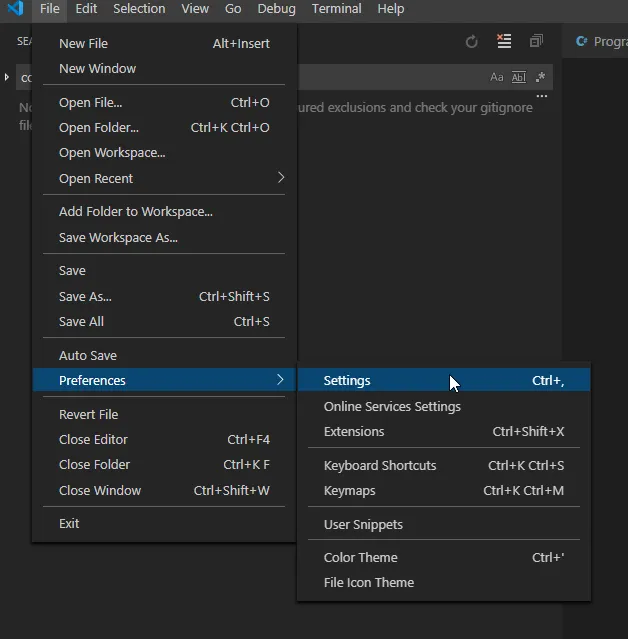628x639 pixels.
Task: Choose Close Editor entry
Action: pyautogui.click(x=164, y=439)
